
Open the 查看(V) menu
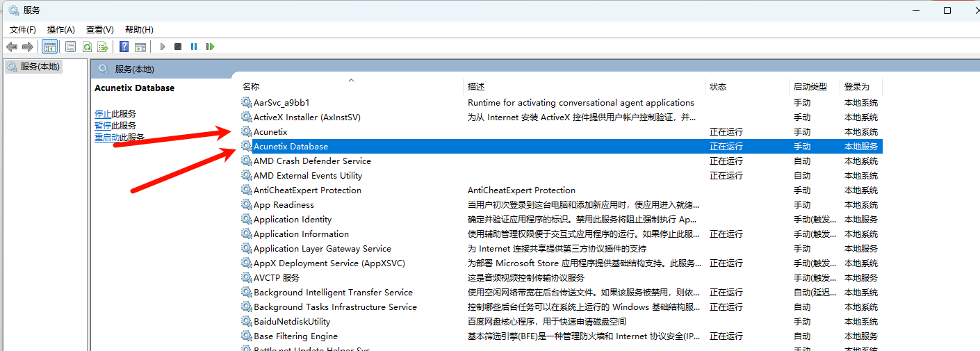click(x=99, y=29)
